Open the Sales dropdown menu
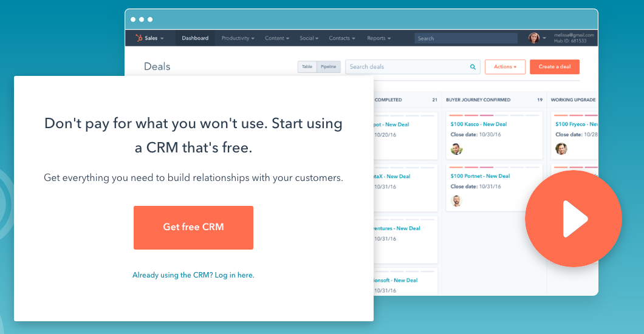Viewport: 644px width, 334px height. coord(154,38)
